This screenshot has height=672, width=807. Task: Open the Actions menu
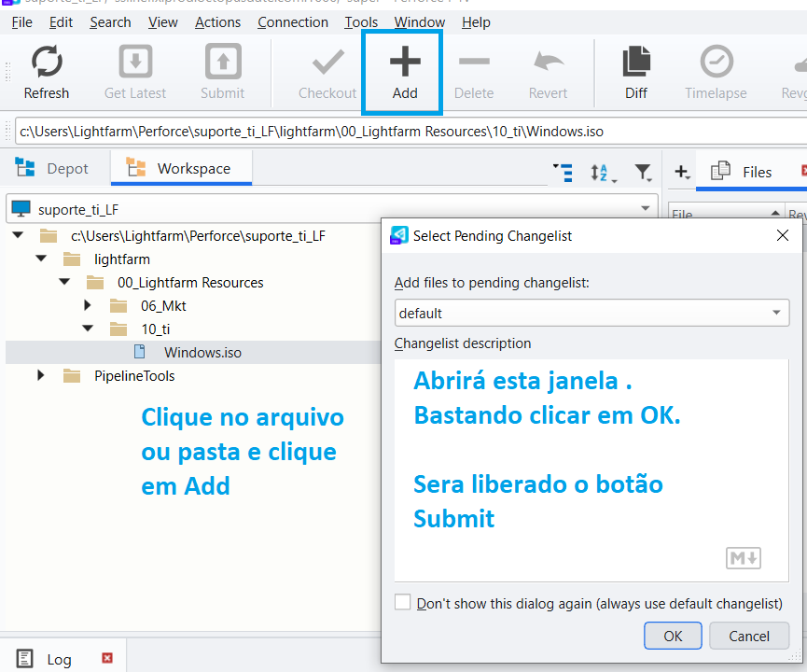pyautogui.click(x=217, y=22)
